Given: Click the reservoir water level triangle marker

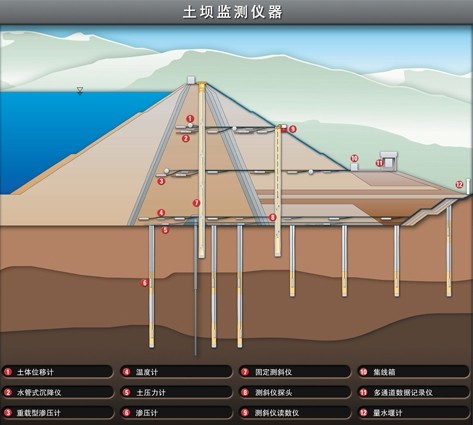Looking at the screenshot, I should pos(80,91).
